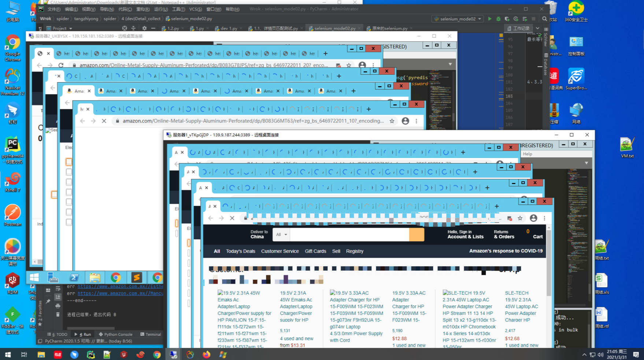The width and height of the screenshot is (644, 360).
Task: Click the vertical scrollbar of the front Amazon page
Action: [x=548, y=263]
